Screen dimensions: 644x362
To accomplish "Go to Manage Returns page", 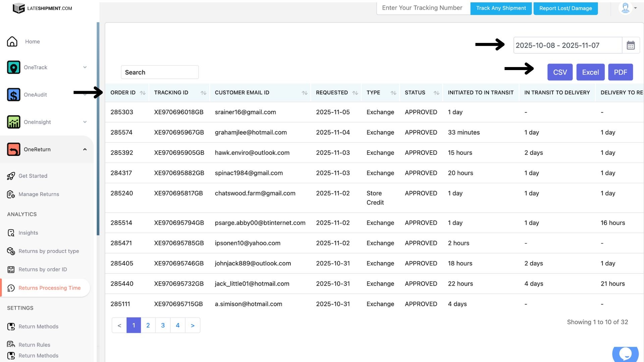I will click(39, 194).
